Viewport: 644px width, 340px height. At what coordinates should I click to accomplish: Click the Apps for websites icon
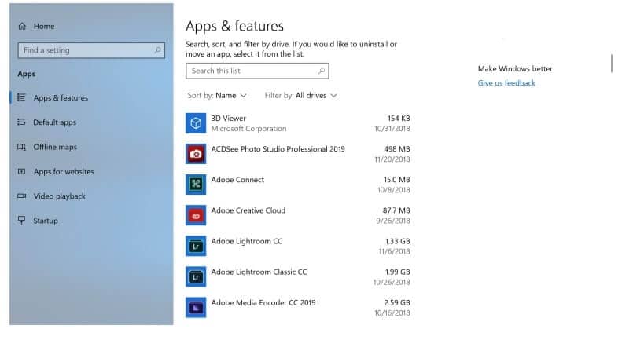click(x=21, y=171)
